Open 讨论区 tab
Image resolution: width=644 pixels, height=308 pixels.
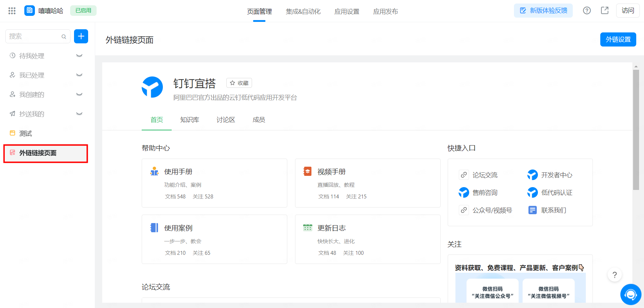226,120
